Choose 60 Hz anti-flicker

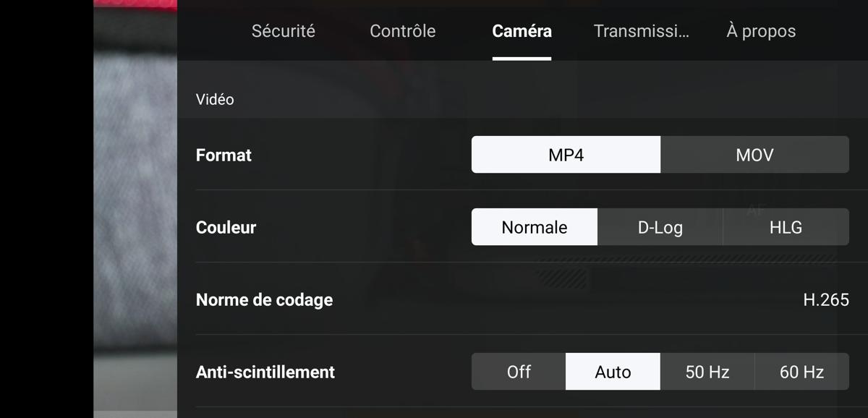tap(801, 372)
